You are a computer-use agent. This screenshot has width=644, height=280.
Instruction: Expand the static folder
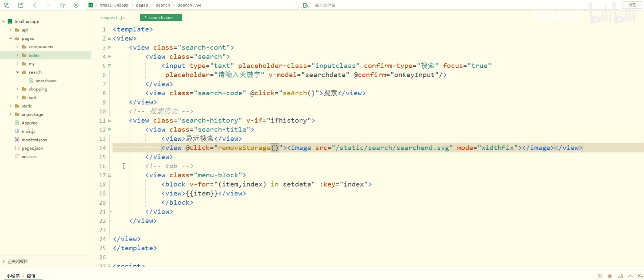click(11, 106)
